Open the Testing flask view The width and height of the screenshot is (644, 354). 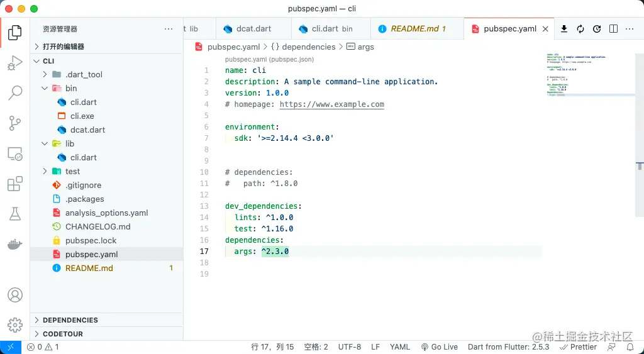[14, 214]
